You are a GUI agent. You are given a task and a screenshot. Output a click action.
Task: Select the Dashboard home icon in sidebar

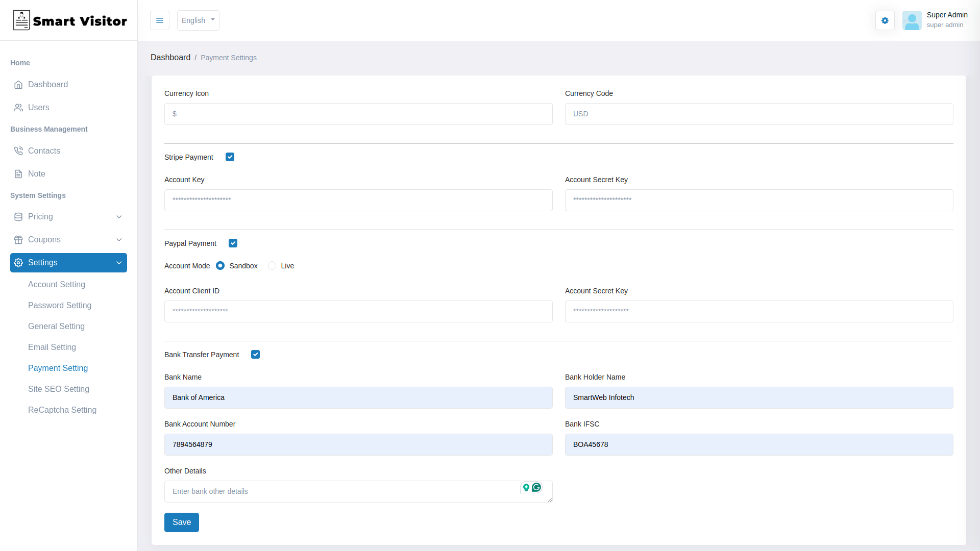point(19,85)
